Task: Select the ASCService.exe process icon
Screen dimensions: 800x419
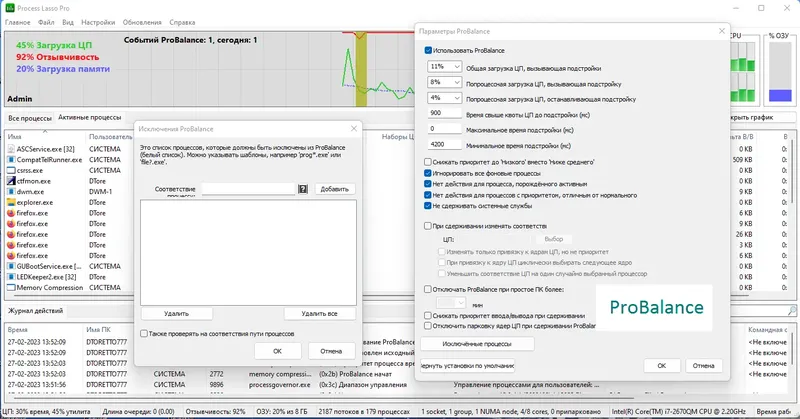Action: 11,149
